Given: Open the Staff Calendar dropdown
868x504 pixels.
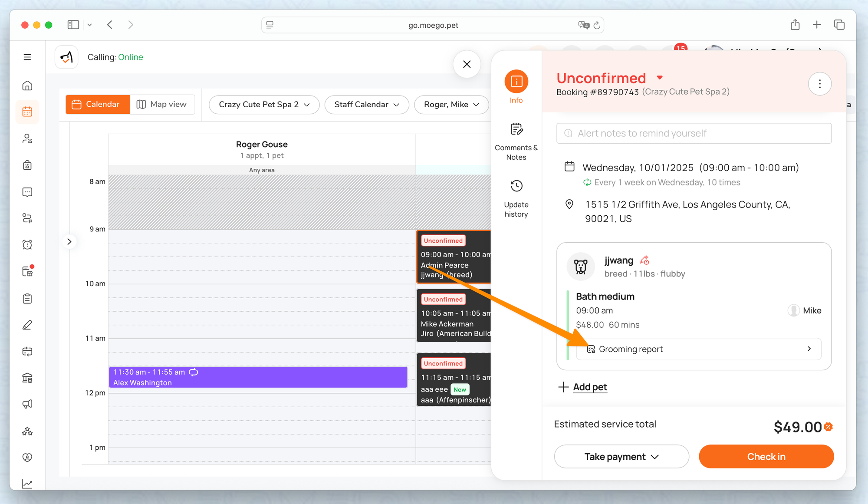Looking at the screenshot, I should click(366, 105).
